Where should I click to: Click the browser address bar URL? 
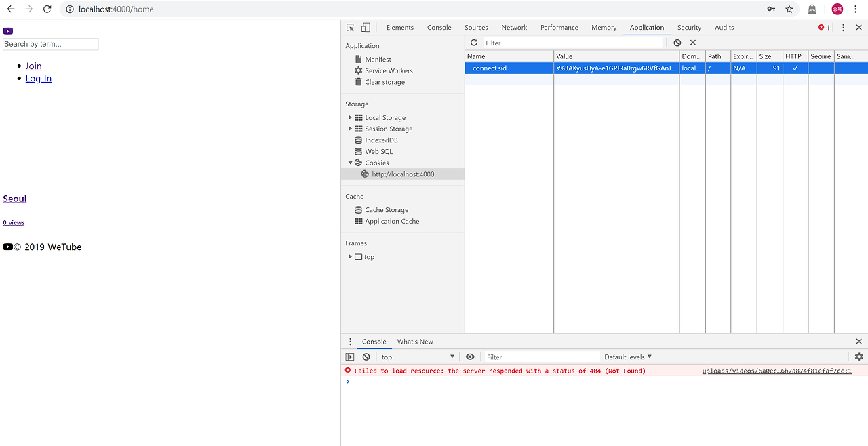[x=116, y=9]
